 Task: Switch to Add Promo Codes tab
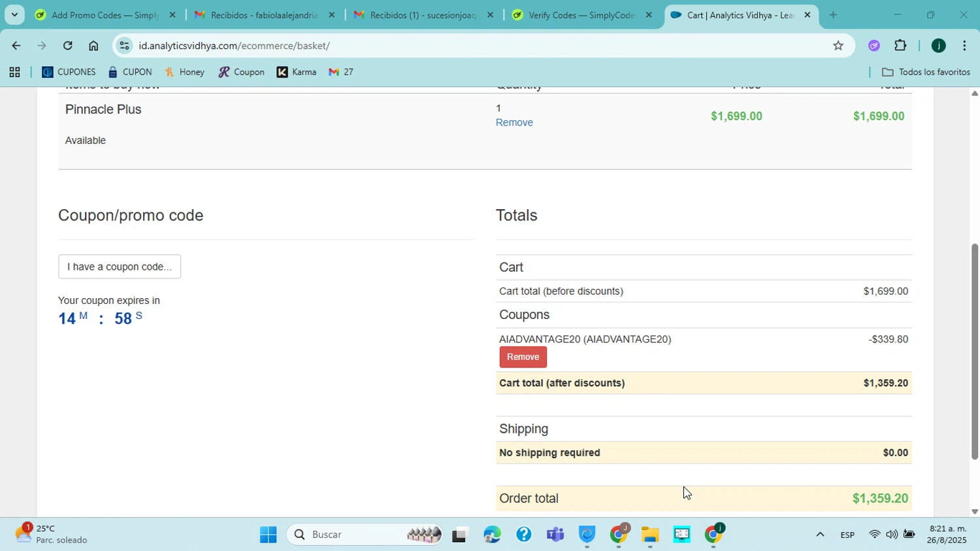105,14
